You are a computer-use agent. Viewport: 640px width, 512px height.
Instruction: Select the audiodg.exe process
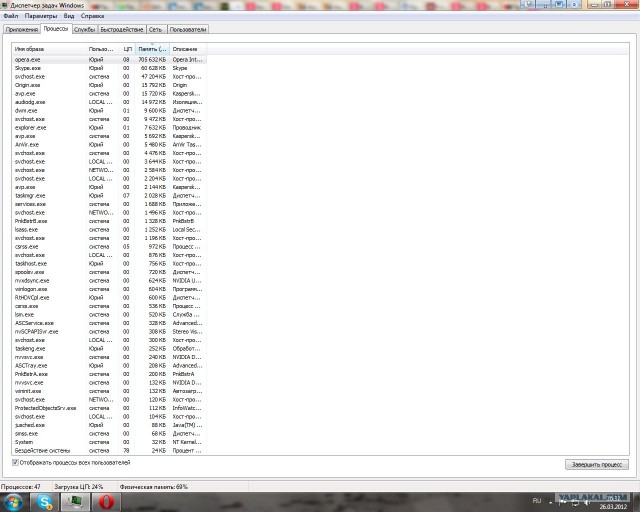109,102
